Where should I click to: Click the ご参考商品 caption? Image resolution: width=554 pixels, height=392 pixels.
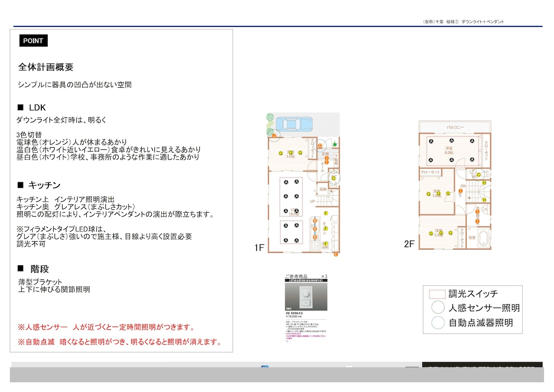pyautogui.click(x=296, y=276)
